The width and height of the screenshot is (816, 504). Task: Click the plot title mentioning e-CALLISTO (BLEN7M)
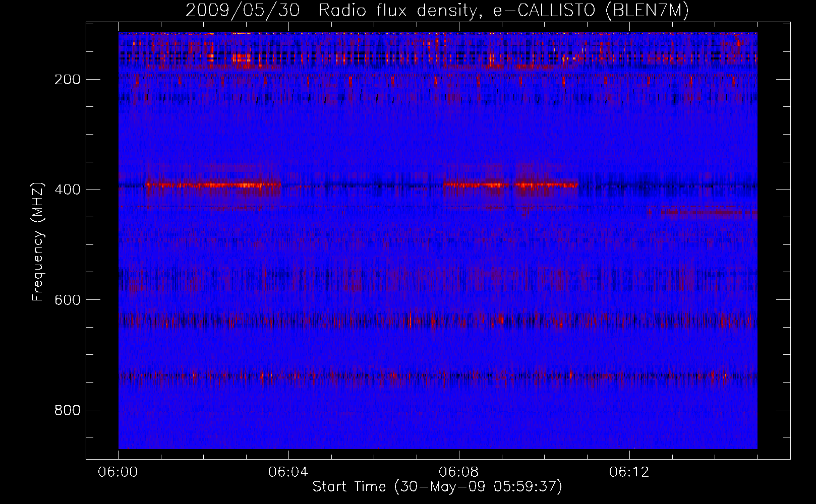click(437, 11)
